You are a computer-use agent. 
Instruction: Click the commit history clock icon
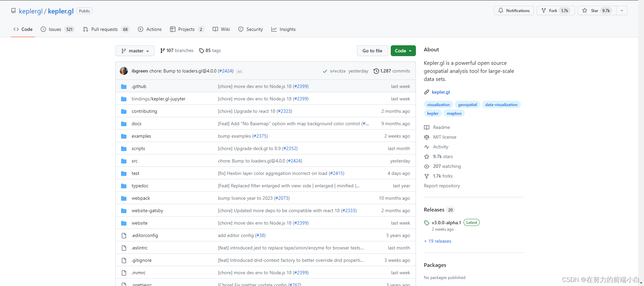click(x=376, y=71)
